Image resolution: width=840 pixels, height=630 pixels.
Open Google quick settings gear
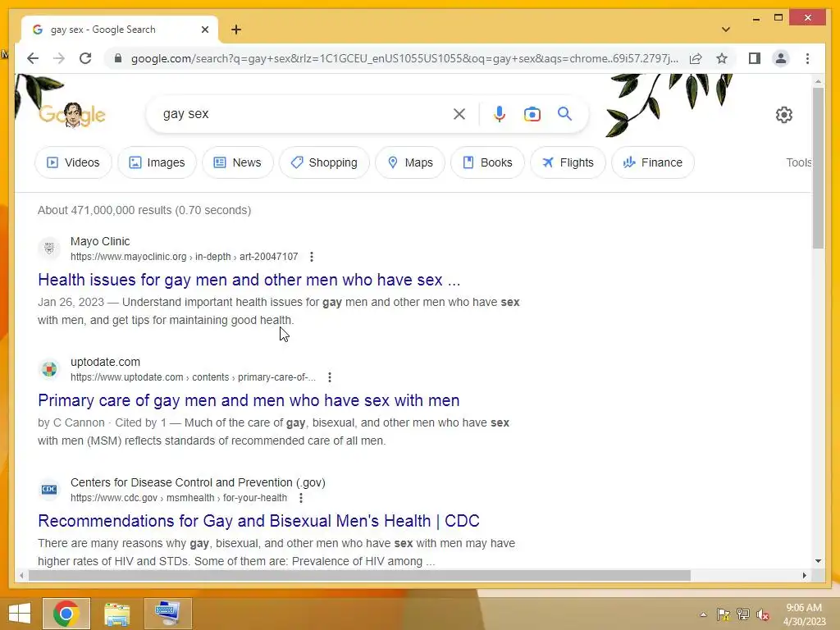(783, 115)
